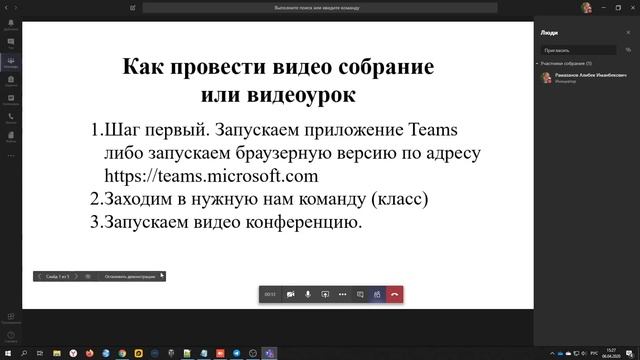The image size is (640, 360).
Task: Open Apps store at sidebar bottom
Action: [x=11, y=318]
